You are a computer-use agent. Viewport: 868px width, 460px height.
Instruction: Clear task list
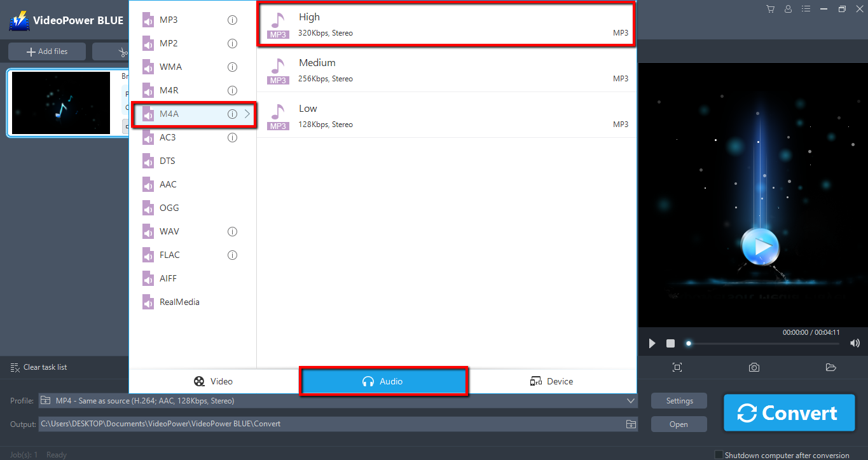tap(39, 367)
